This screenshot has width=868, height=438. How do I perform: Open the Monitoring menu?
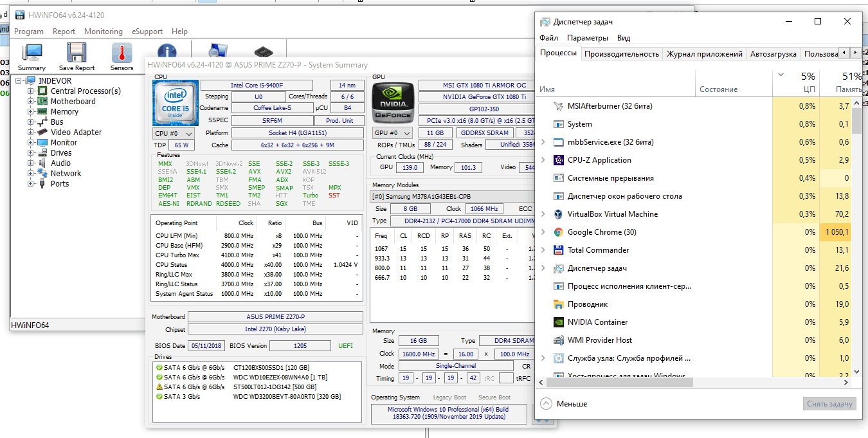click(103, 32)
